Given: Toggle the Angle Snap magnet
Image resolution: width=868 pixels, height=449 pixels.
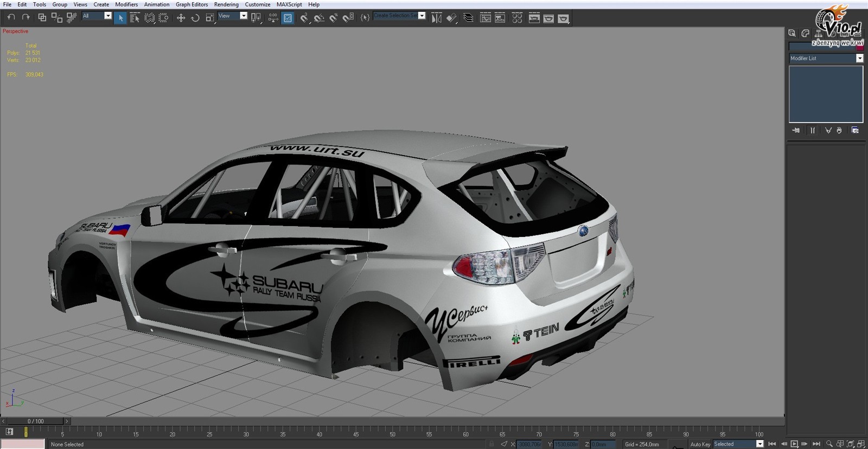Looking at the screenshot, I should tap(319, 18).
